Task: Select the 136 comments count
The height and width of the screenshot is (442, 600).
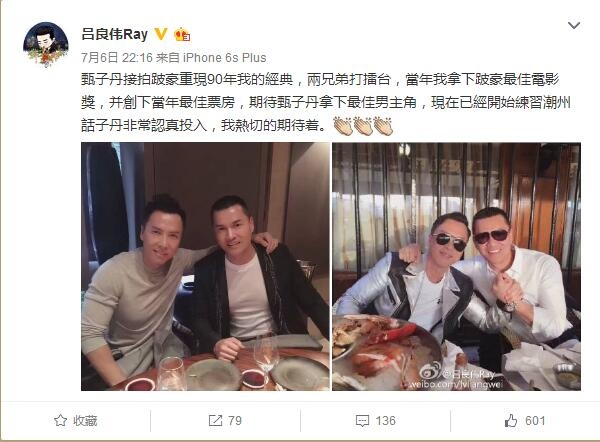Action: point(385,421)
